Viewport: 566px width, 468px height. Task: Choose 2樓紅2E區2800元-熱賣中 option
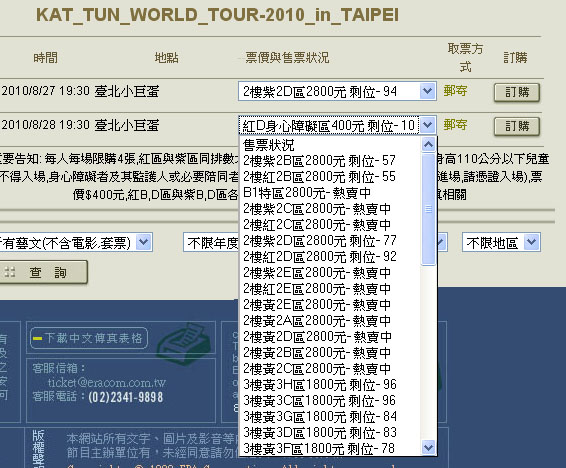click(x=330, y=288)
